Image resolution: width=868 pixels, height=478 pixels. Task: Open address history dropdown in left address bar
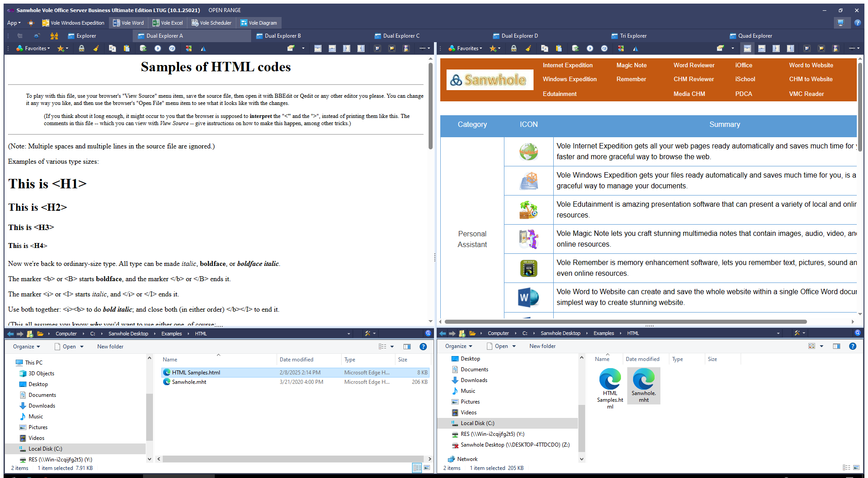click(x=349, y=334)
